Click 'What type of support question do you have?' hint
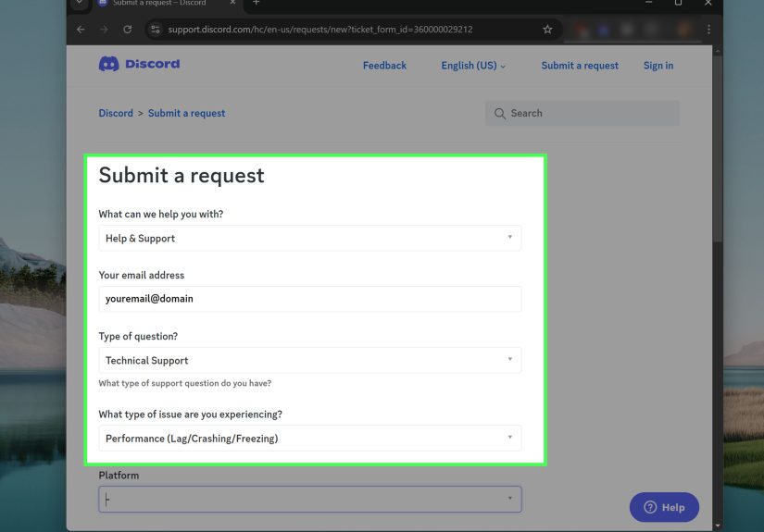This screenshot has height=532, width=764. 184,383
